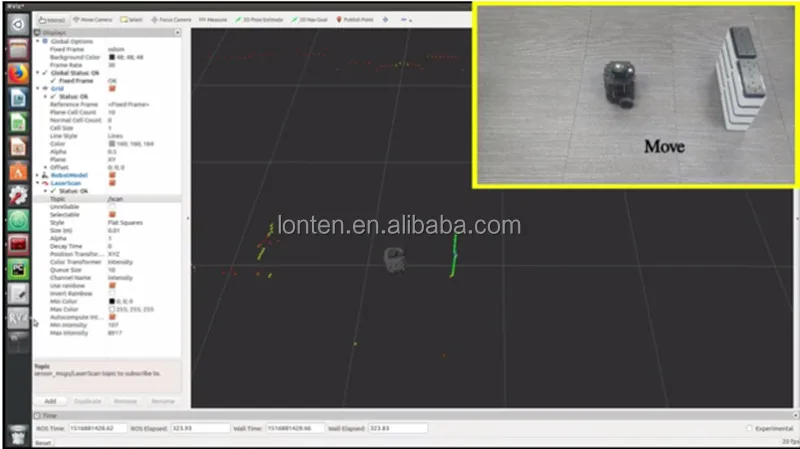Click the RViz icon in the launcher
The image size is (800, 449).
18,318
